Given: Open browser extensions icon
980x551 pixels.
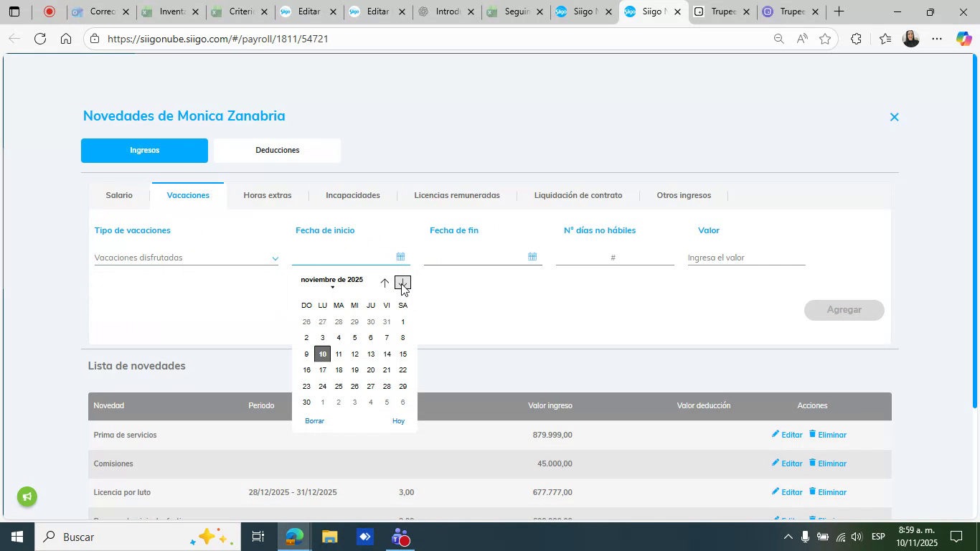Looking at the screenshot, I should tap(856, 39).
